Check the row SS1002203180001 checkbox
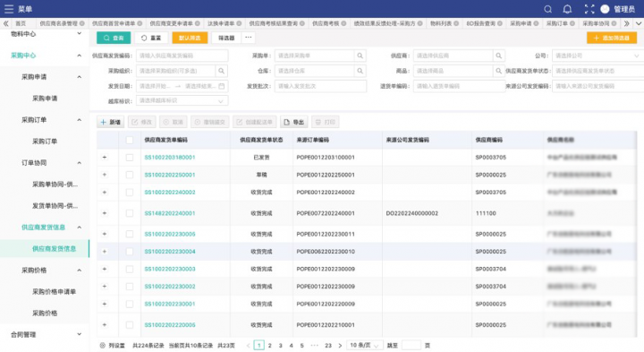The width and height of the screenshot is (644, 352). click(x=130, y=158)
